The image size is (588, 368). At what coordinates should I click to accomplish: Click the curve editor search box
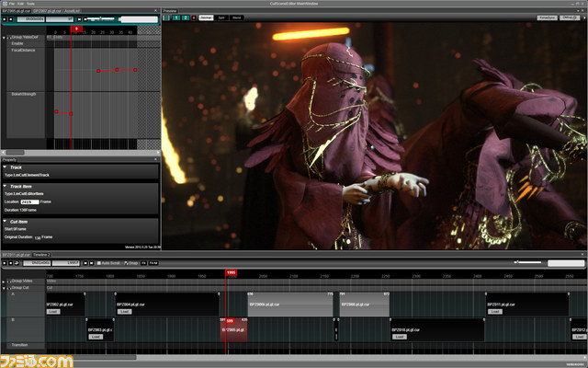139,19
